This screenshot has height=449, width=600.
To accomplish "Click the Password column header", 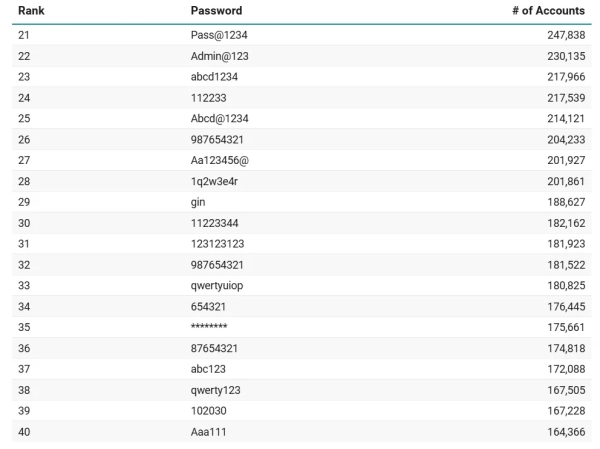I will [x=216, y=11].
